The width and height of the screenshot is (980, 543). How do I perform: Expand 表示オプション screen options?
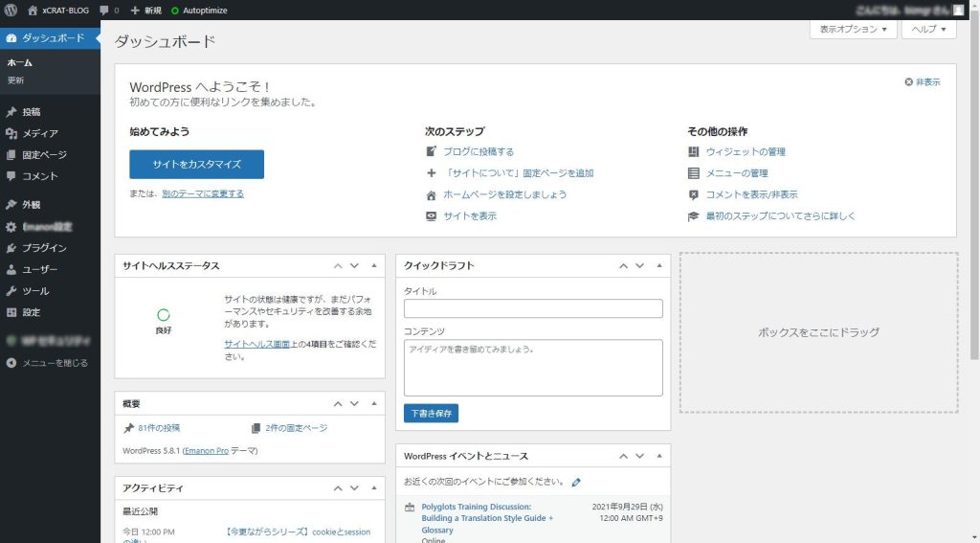tap(853, 29)
